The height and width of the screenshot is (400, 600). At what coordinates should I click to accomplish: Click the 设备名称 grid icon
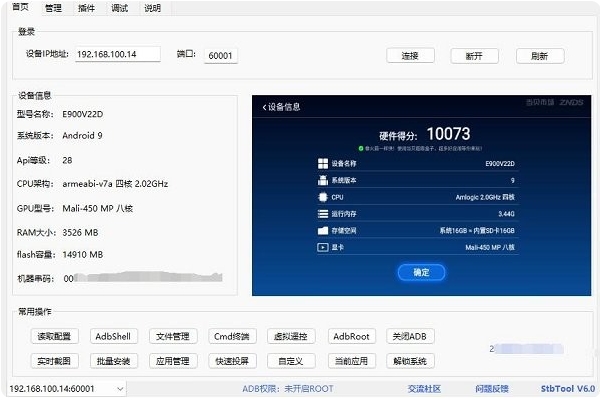pyautogui.click(x=322, y=162)
